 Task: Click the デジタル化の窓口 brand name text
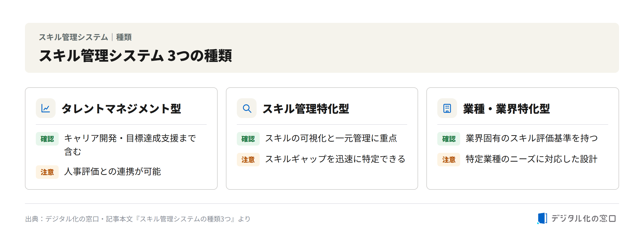(583, 219)
